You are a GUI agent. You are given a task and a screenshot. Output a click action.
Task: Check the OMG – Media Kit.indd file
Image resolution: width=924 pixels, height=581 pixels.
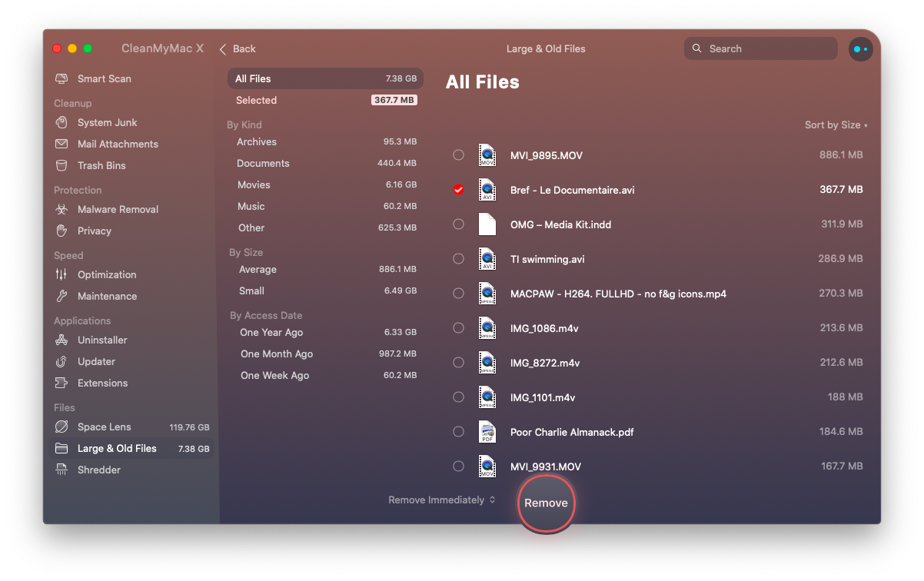point(459,224)
